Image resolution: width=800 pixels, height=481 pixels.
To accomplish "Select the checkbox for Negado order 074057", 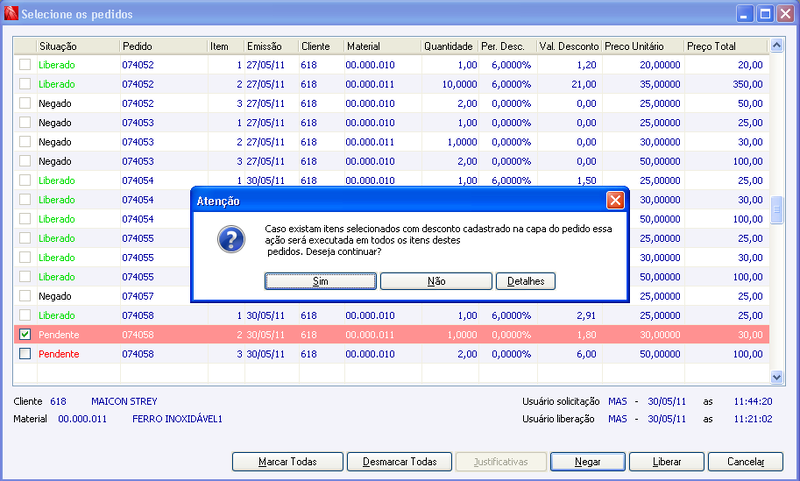I will (x=25, y=296).
